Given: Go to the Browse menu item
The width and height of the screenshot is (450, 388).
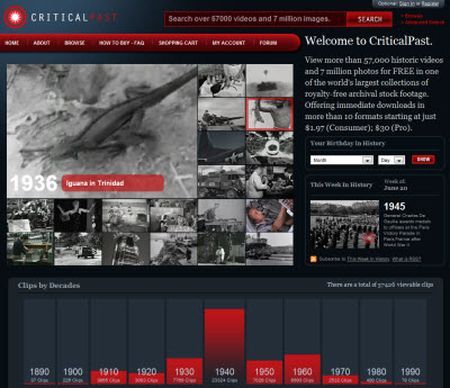Looking at the screenshot, I should point(74,43).
